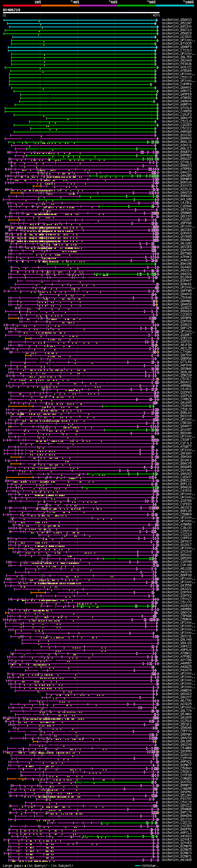Select hit label UniRef100_Q9FPQ6
This screenshot has width=197, height=868.
click(177, 223)
